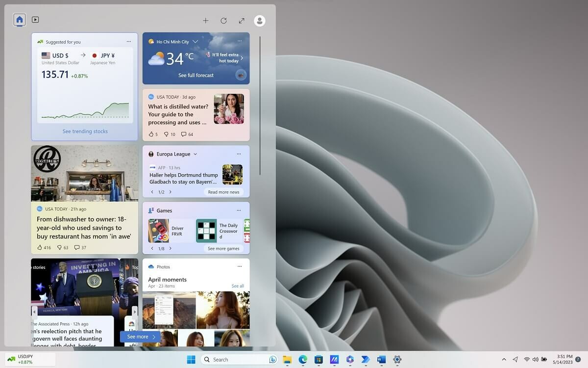Refresh the widgets board

[224, 21]
